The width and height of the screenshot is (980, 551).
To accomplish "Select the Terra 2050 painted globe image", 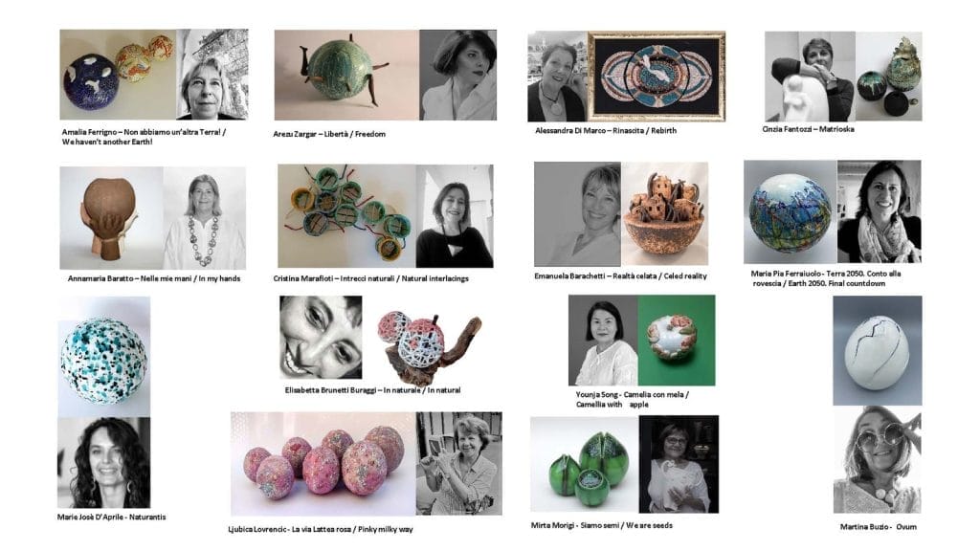I will pyautogui.click(x=791, y=211).
